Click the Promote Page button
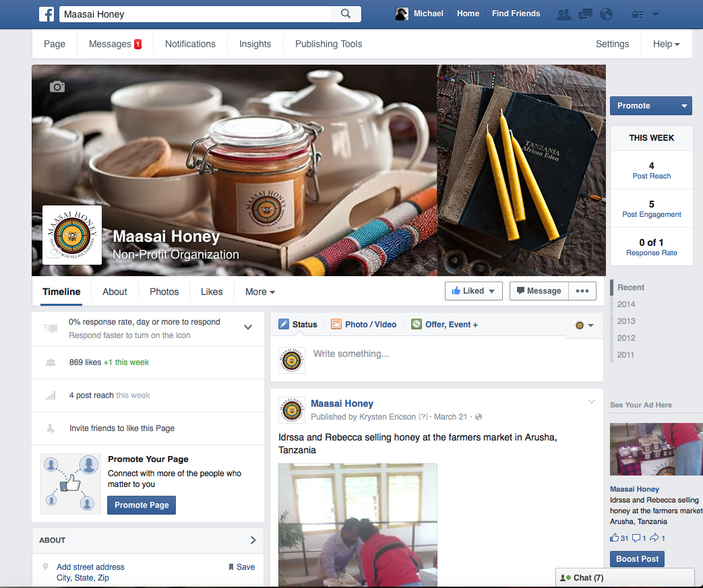703x588 pixels. click(142, 505)
